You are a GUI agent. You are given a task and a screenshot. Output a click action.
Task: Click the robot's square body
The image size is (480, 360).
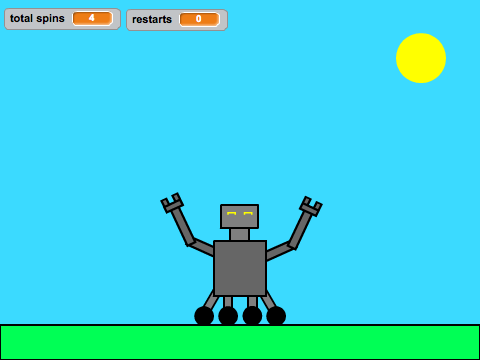[240, 268]
